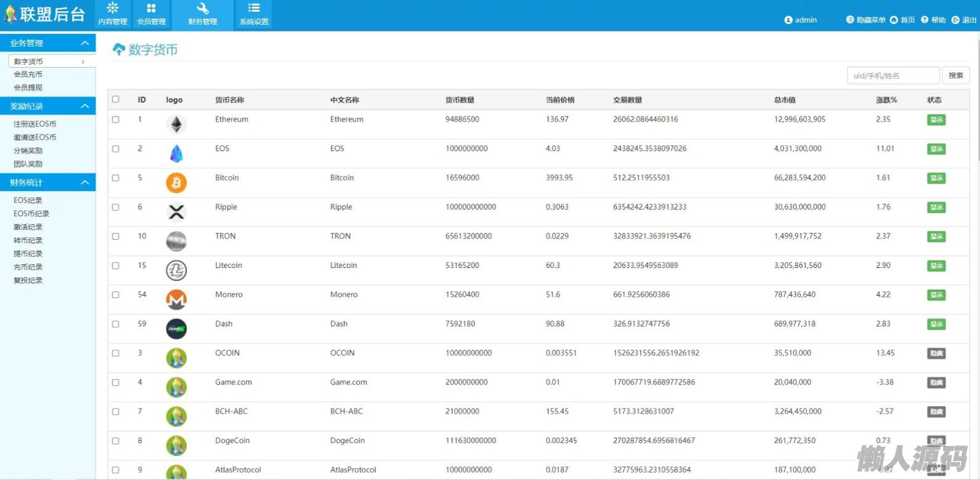Image resolution: width=980 pixels, height=480 pixels.
Task: Click the Ripple logo icon
Action: point(176,212)
